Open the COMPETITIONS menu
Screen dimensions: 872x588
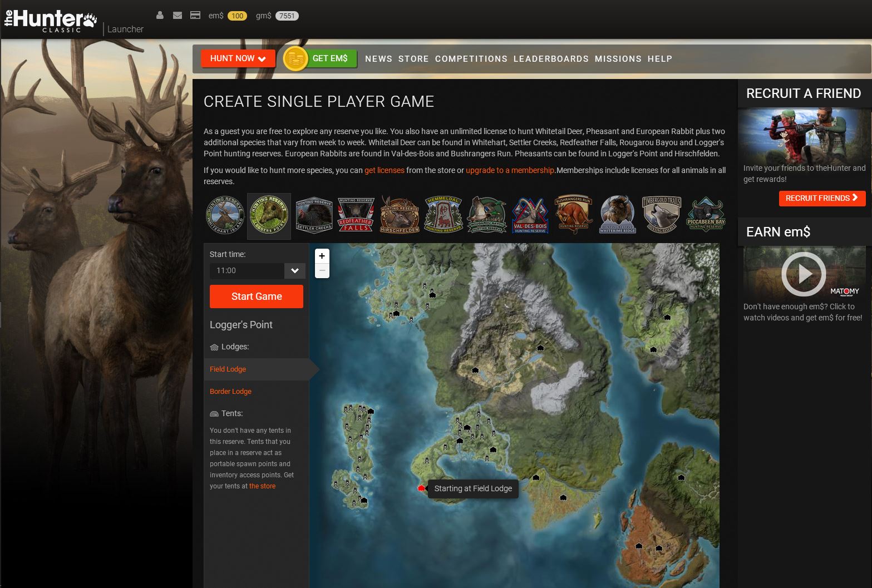click(x=471, y=59)
